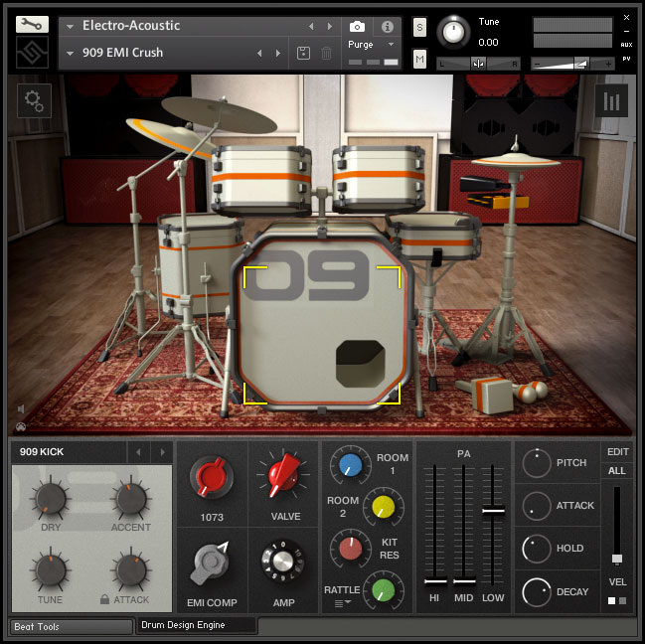Go to the next instrument with the right arrow
This screenshot has height=644, width=645.
click(330, 26)
